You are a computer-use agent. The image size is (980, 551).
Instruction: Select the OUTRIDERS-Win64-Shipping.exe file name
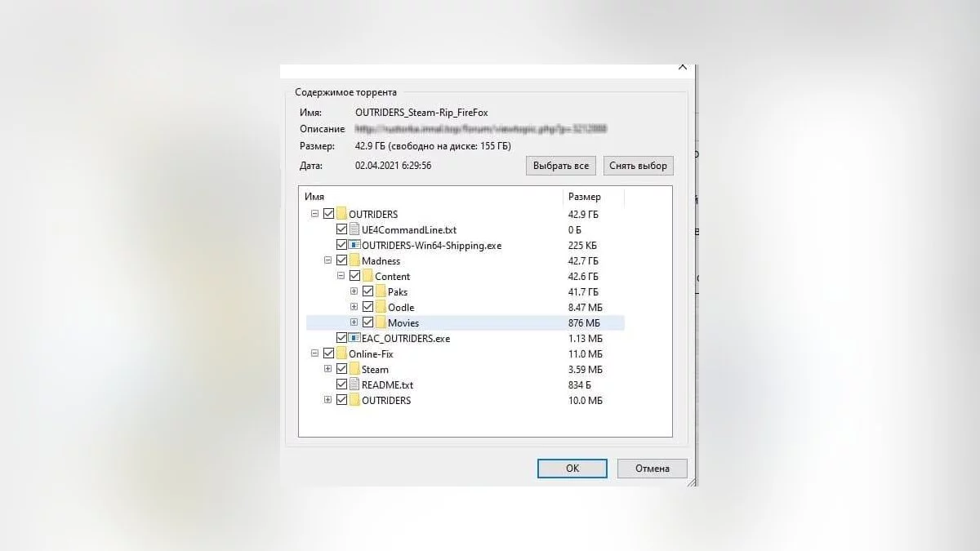pos(432,245)
